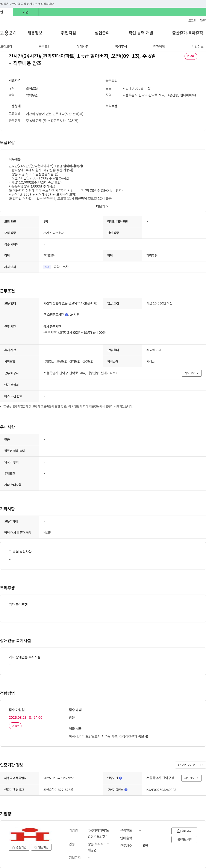The image size is (206, 868).
Task: Click the 채용정보 이력 button
Action: [x=184, y=839]
